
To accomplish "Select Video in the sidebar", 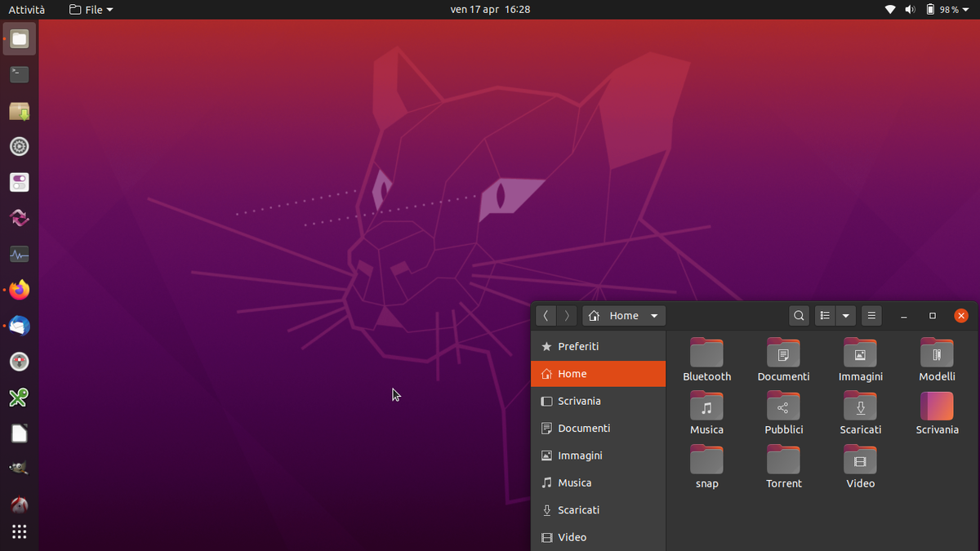I will 599,537.
